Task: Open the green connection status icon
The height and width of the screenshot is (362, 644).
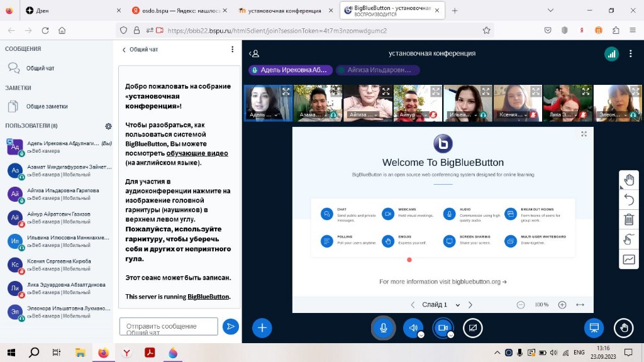Action: tap(611, 54)
